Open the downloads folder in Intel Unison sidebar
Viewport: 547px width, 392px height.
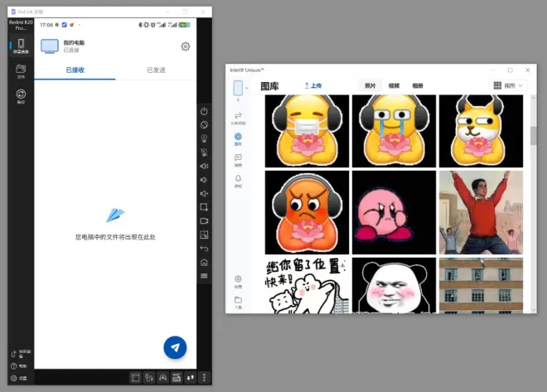click(238, 302)
